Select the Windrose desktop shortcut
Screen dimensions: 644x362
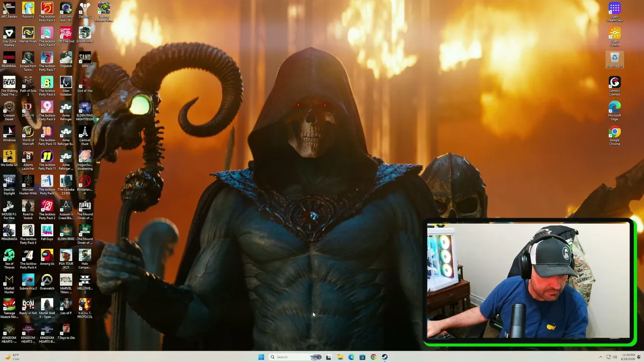pyautogui.click(x=9, y=133)
